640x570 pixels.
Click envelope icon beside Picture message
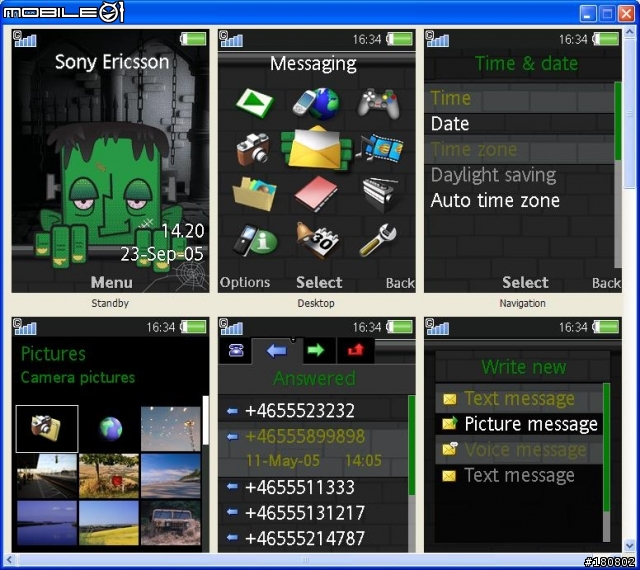[449, 424]
